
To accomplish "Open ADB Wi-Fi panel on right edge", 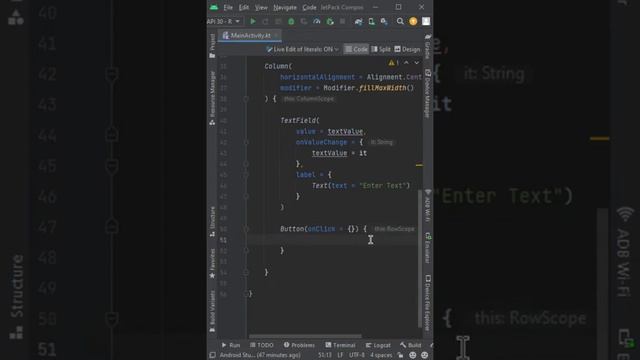I will pos(427,206).
